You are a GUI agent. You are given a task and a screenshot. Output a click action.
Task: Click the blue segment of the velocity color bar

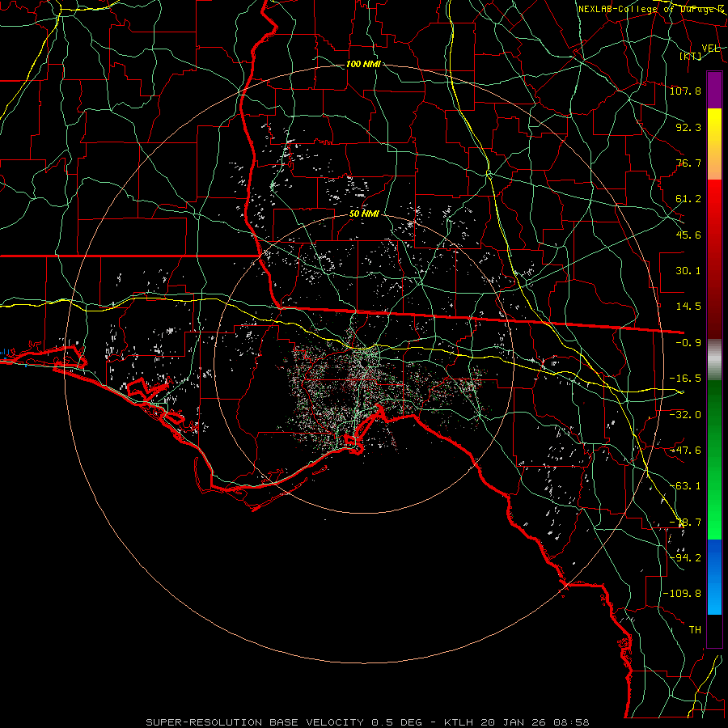pyautogui.click(x=714, y=577)
